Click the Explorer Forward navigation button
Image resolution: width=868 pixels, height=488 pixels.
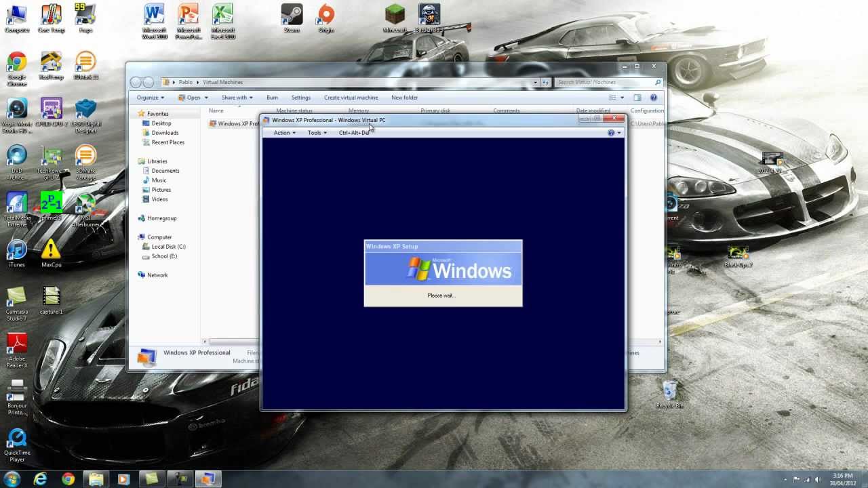click(148, 82)
